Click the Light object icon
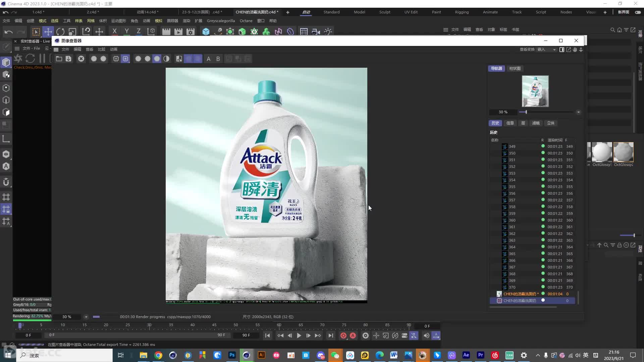Screen dimensions: 644x362 (328, 32)
